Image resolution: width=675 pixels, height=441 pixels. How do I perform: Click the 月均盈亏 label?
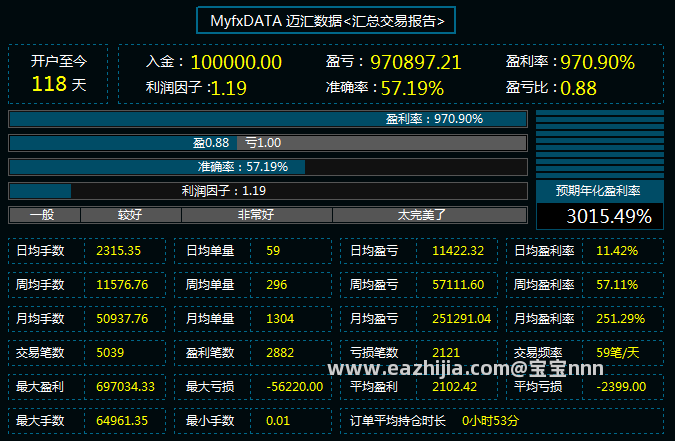tap(374, 319)
